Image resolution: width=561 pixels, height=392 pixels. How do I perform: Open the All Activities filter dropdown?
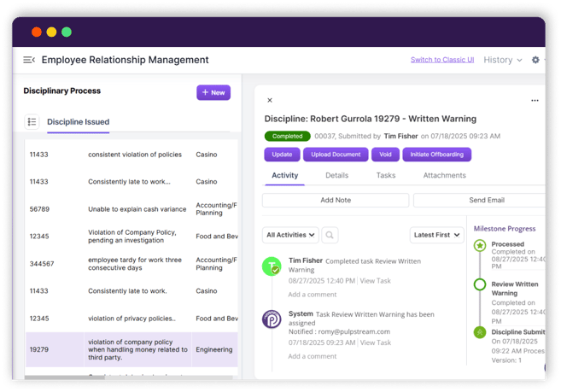290,235
